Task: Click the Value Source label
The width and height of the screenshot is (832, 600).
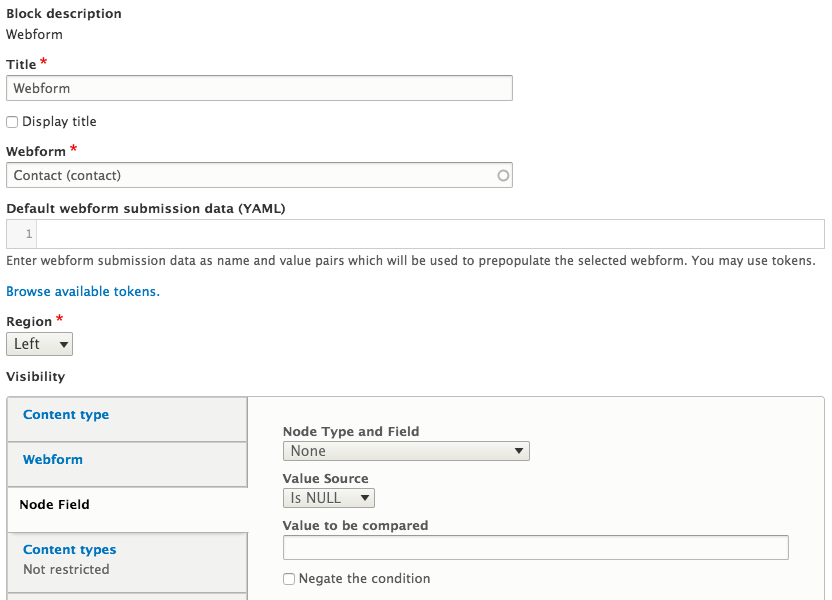Action: 325,479
